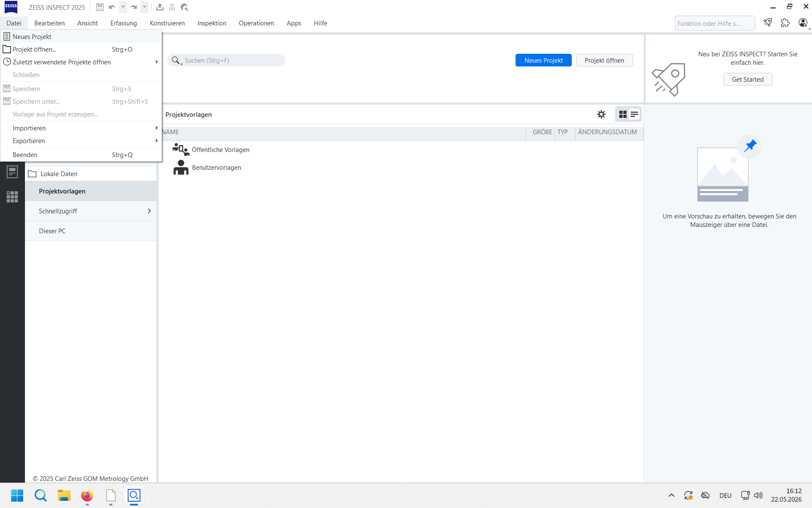Select Beenden in the Datei menu
812x508 pixels.
pyautogui.click(x=81, y=155)
